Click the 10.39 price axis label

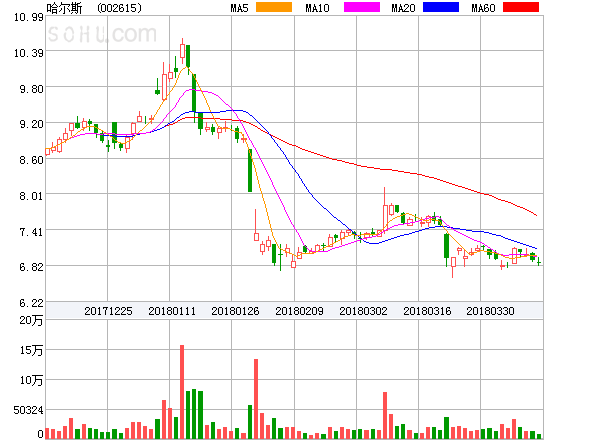point(29,53)
